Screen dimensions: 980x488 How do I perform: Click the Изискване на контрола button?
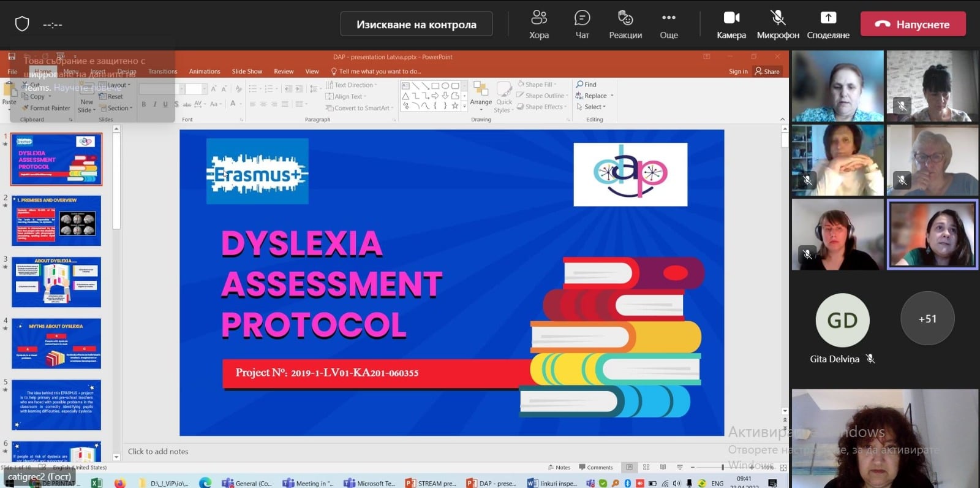pyautogui.click(x=417, y=25)
